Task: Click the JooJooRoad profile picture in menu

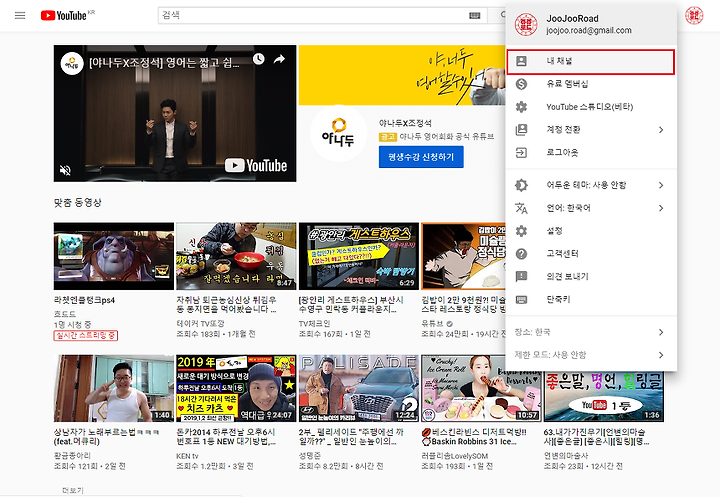Action: coord(526,24)
